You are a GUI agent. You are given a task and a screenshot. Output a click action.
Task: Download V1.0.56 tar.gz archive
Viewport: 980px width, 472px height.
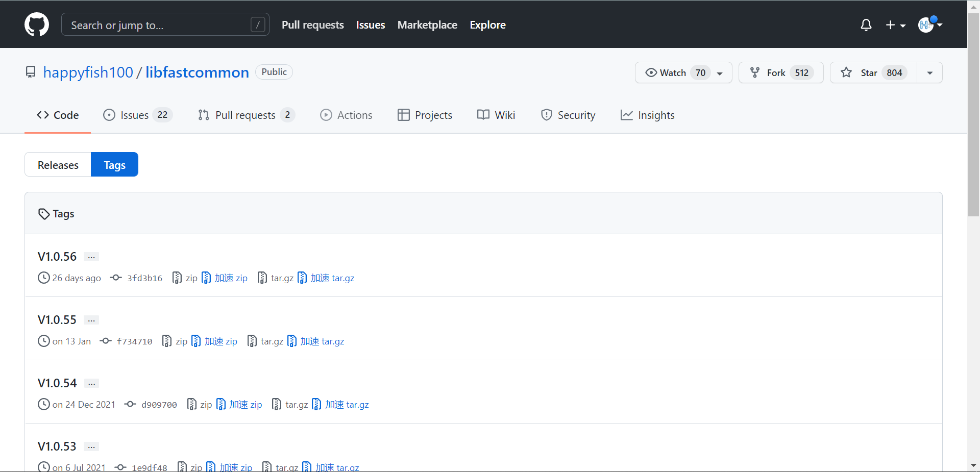[x=276, y=278]
